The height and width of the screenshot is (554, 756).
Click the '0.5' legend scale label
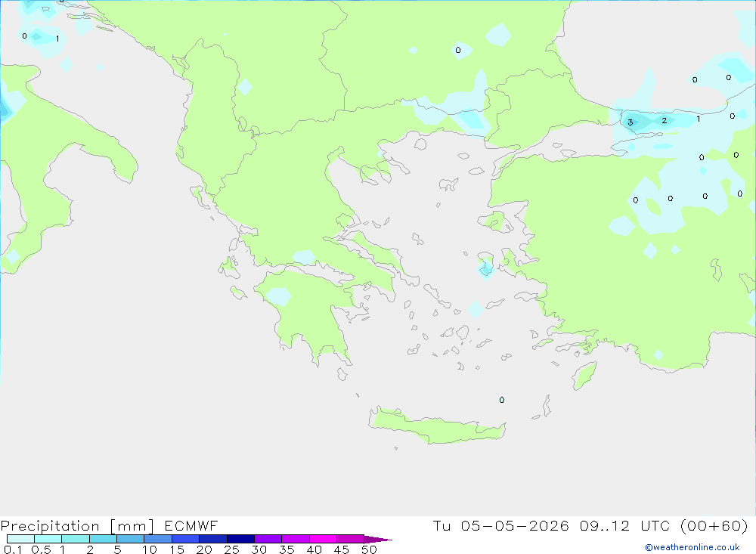(x=41, y=549)
